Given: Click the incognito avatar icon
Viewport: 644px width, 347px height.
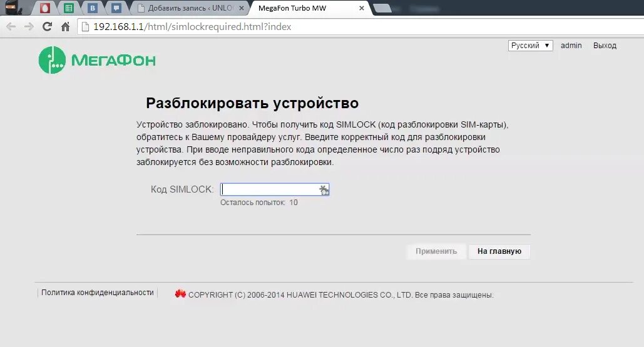Looking at the screenshot, I should pos(14,8).
